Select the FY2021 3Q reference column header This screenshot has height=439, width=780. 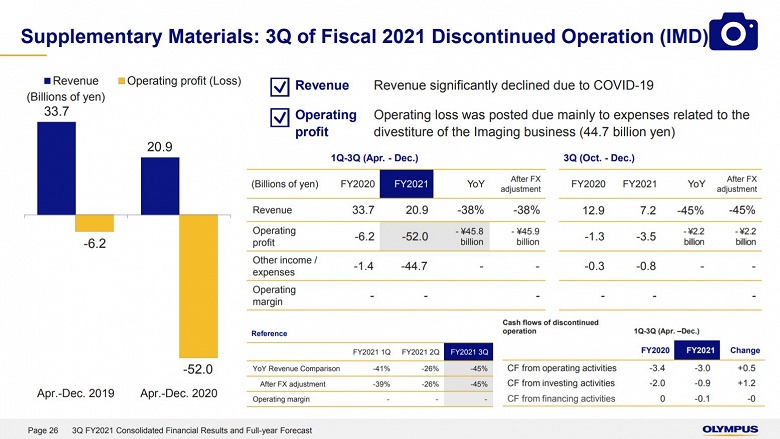click(x=469, y=351)
